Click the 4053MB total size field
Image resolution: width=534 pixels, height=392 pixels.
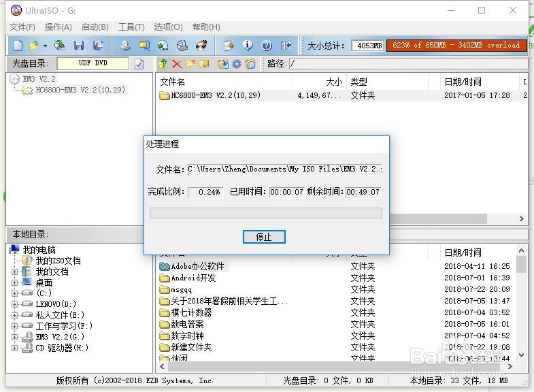point(368,46)
